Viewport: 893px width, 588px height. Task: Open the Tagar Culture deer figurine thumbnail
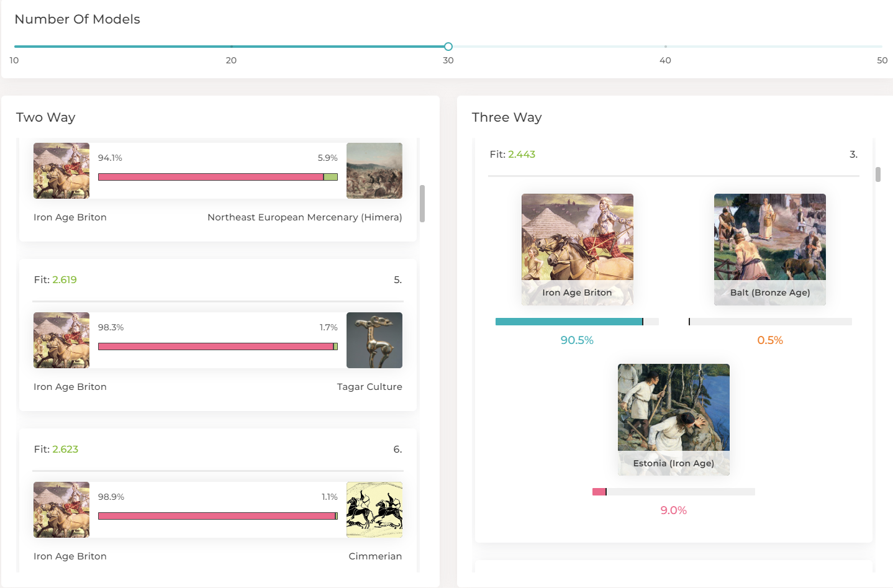click(374, 340)
